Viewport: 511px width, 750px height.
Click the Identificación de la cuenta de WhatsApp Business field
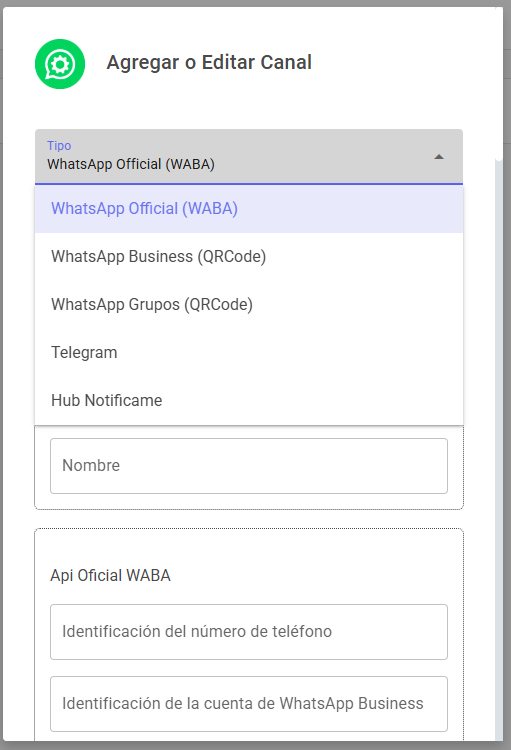click(249, 704)
